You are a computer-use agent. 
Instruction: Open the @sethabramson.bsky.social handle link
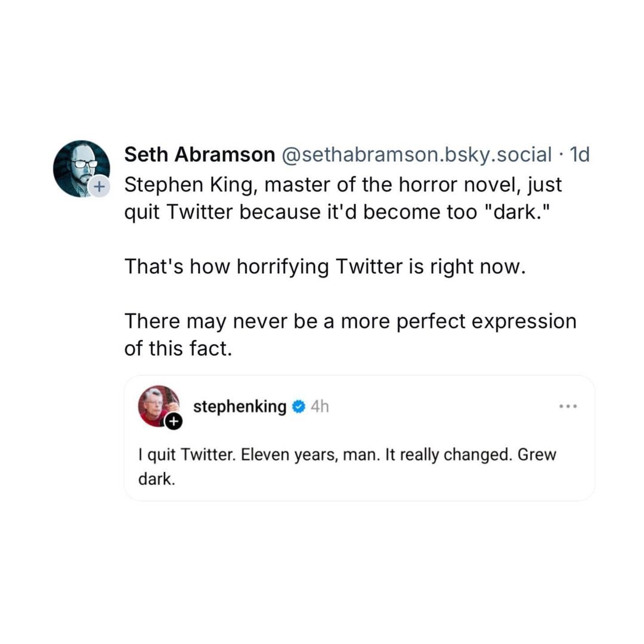pos(416,154)
